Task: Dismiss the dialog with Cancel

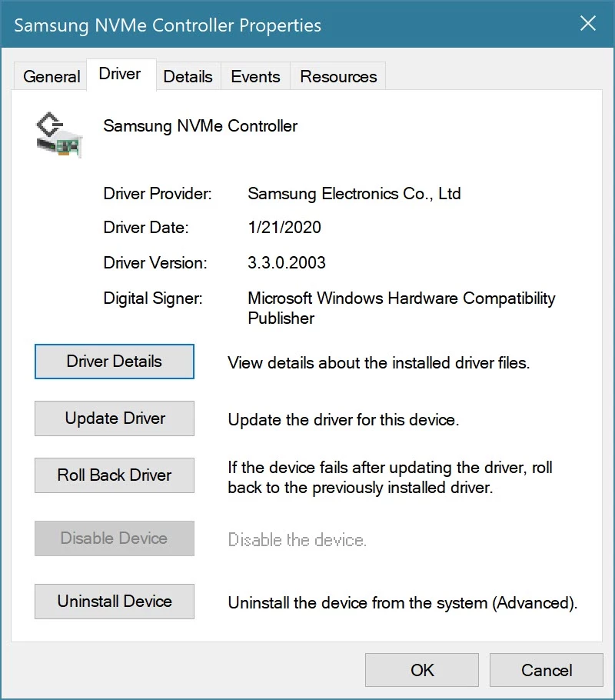Action: coord(547,670)
